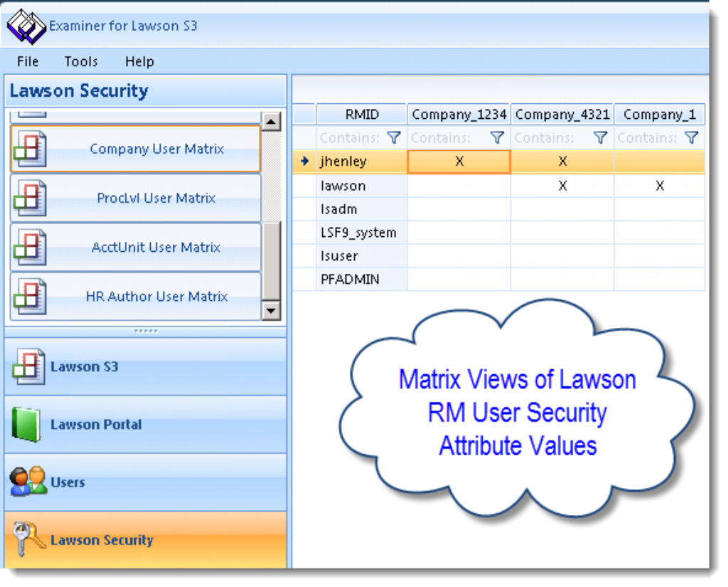
Task: Click the sidebar scroll down arrow
Action: tap(271, 310)
